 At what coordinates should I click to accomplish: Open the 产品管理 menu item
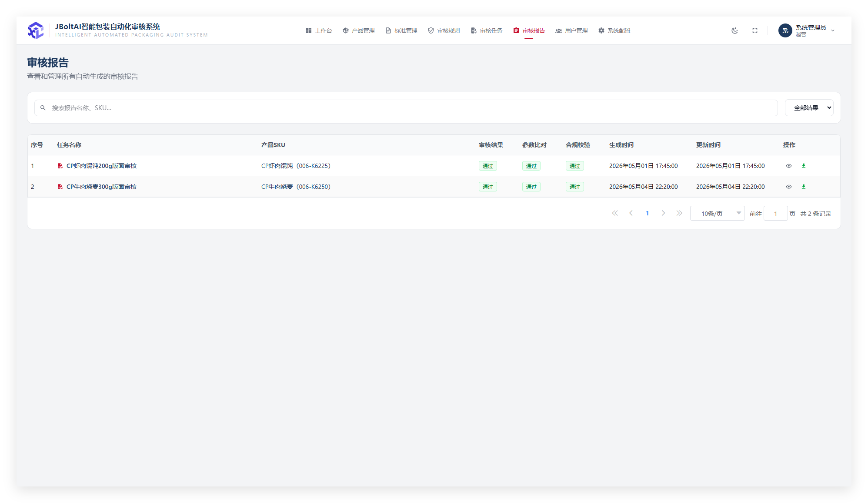point(359,30)
